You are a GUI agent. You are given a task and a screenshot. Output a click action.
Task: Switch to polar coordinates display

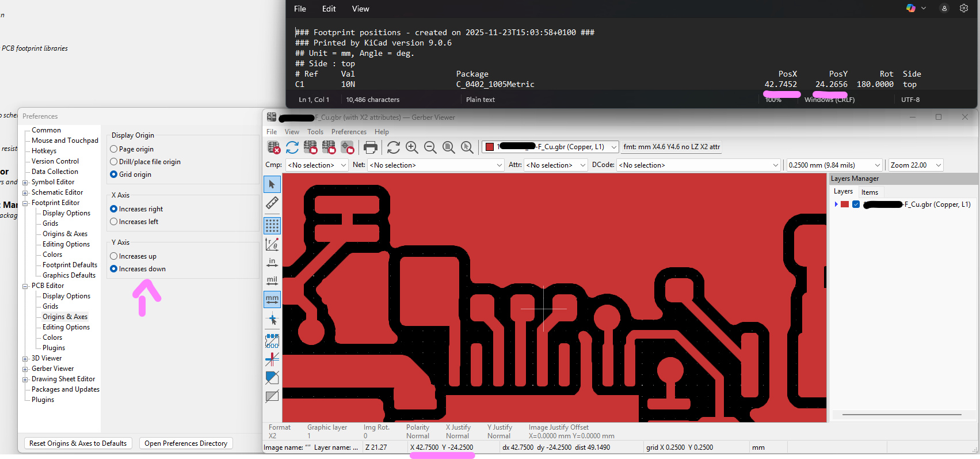[x=272, y=244]
